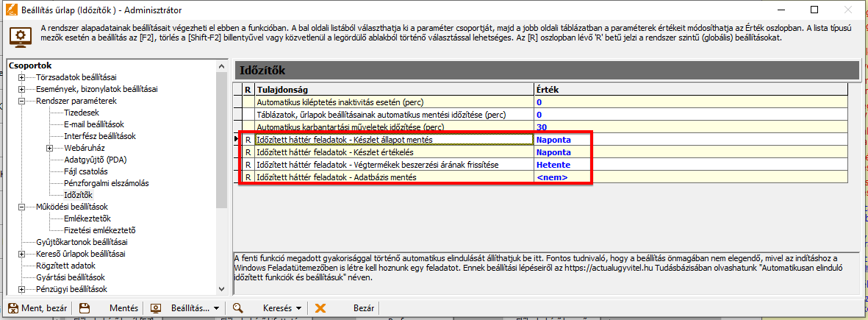Click the Beállítás monitor icon in toolbar

[156, 308]
